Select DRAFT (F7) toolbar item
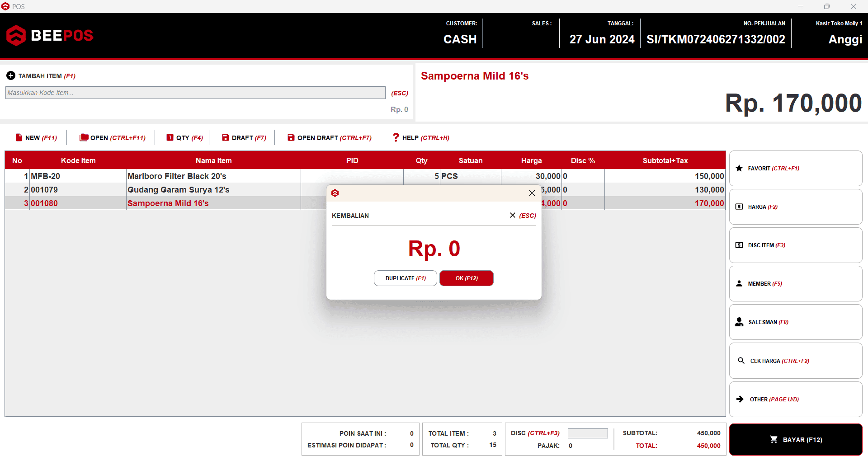The height and width of the screenshot is (461, 868). [x=244, y=138]
